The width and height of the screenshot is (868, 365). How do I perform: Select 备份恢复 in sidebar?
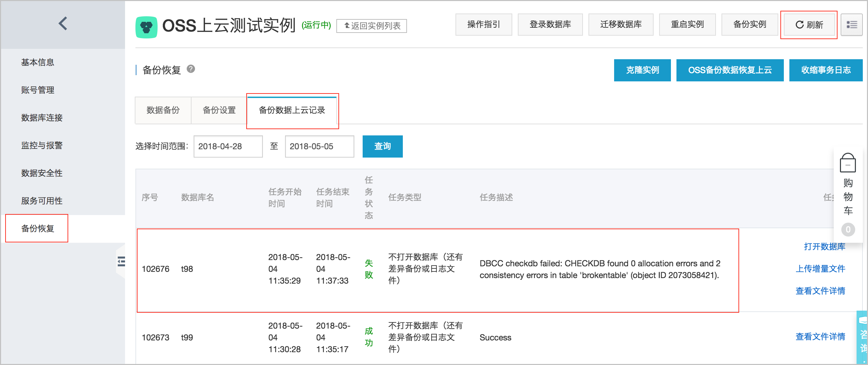tap(38, 229)
